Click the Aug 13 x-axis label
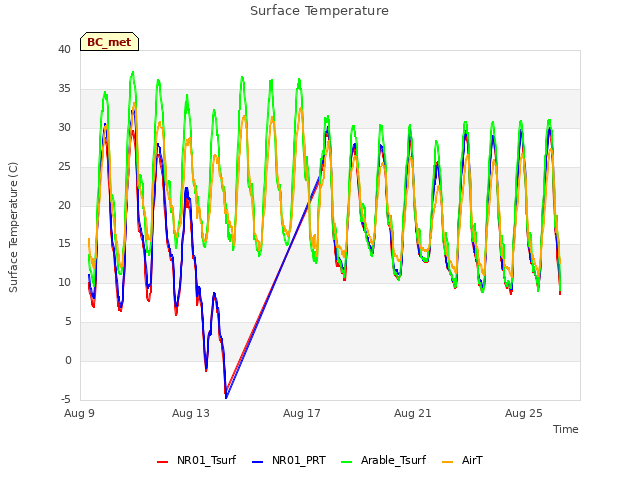 point(191,413)
